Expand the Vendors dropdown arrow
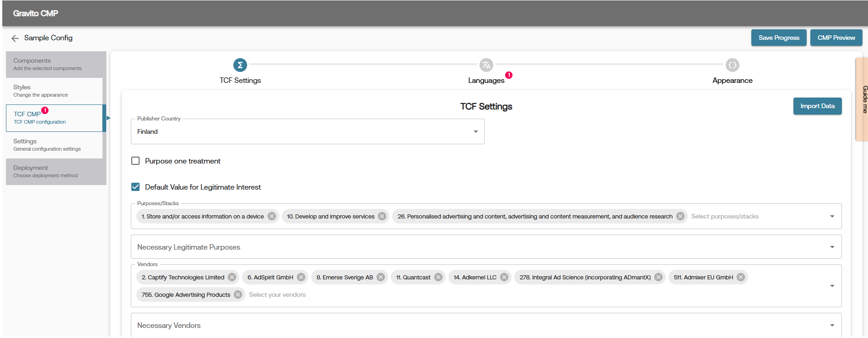The image size is (868, 338). click(x=832, y=286)
